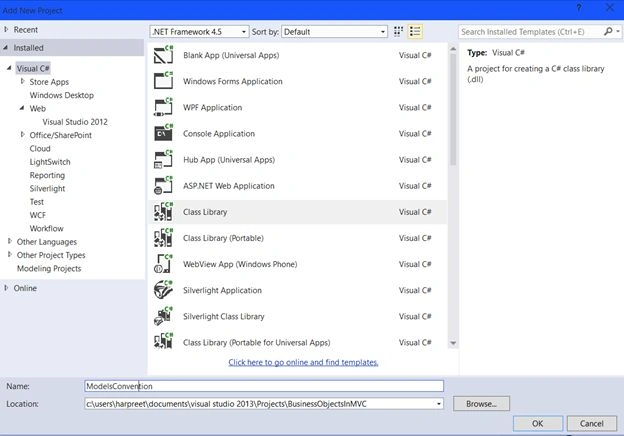Select the Silverlight category
Image resolution: width=624 pixels, height=436 pixels.
[x=47, y=189]
